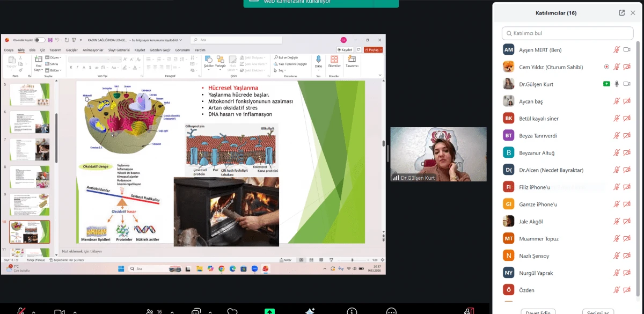Open Tasarımcı designer in PowerPoint ribbon
644x314 pixels.
tap(352, 61)
